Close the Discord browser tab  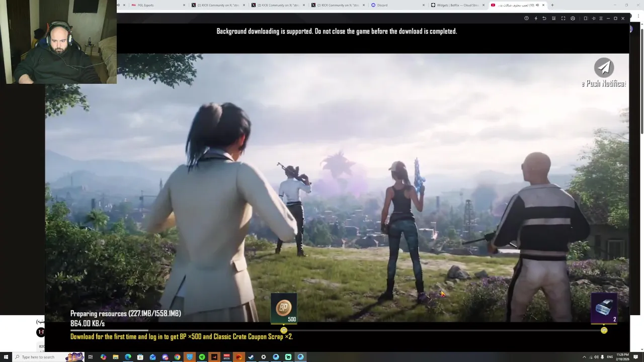coord(424,5)
